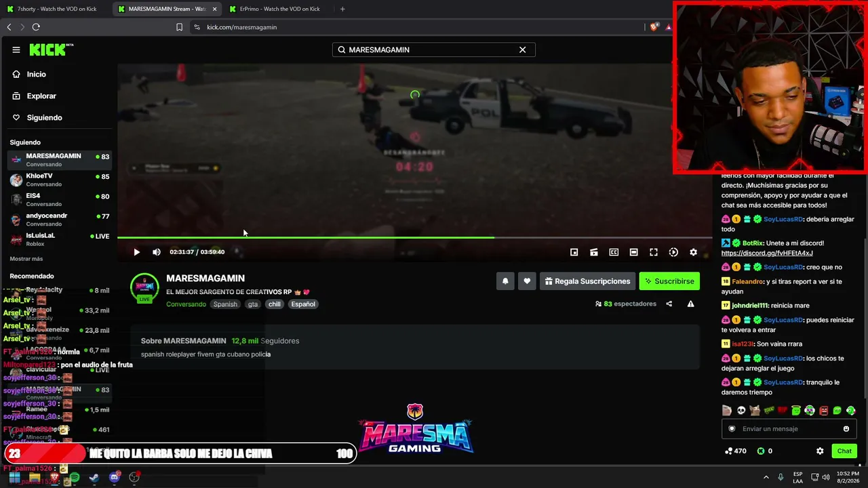Click Regala Suscripciones button
This screenshot has width=868, height=488.
click(x=587, y=281)
